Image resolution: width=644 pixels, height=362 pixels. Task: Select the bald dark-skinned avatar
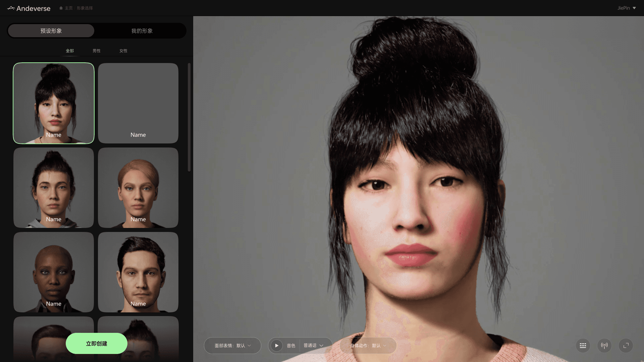[54, 272]
